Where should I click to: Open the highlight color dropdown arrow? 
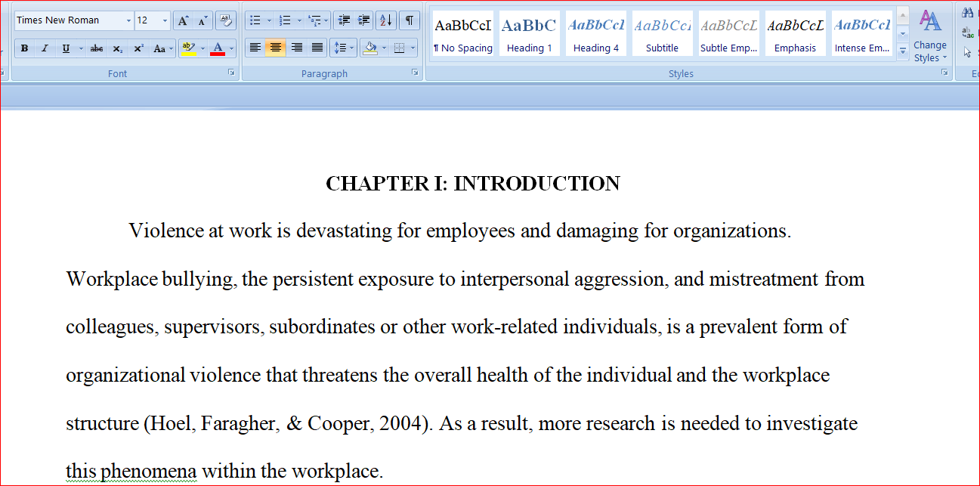(x=202, y=48)
